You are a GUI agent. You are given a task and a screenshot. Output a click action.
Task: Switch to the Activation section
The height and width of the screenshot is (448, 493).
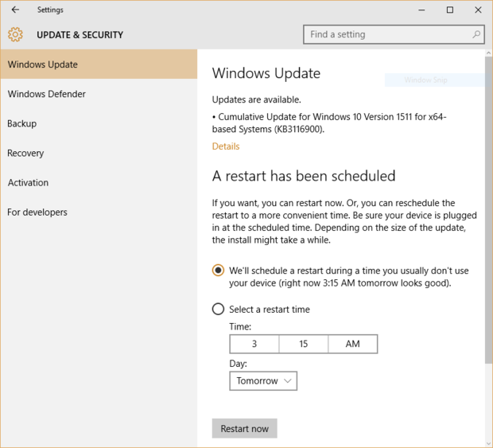pos(99,182)
